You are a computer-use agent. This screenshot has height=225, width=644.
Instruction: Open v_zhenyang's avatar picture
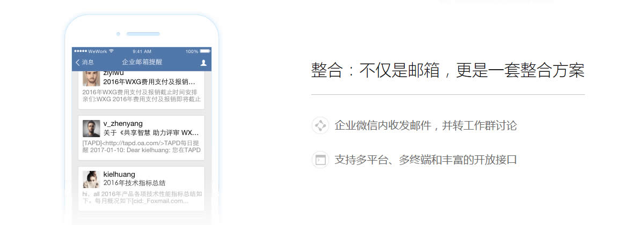click(x=91, y=129)
